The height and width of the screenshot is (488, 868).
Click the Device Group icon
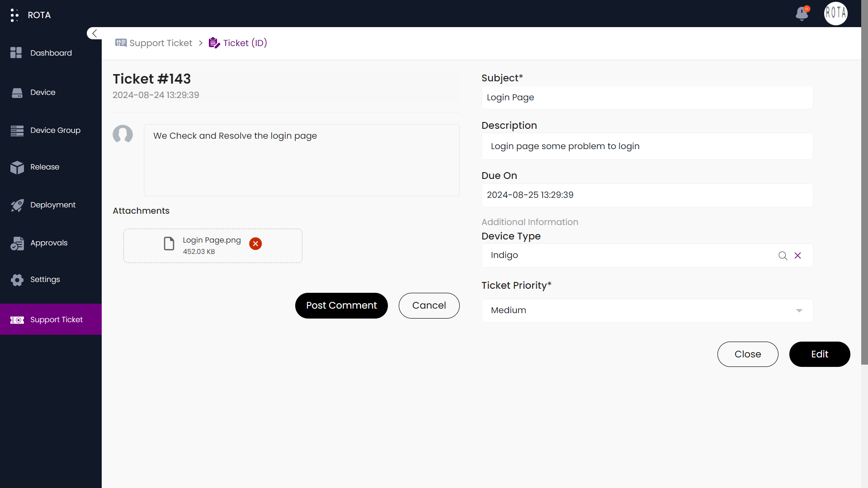pyautogui.click(x=17, y=131)
